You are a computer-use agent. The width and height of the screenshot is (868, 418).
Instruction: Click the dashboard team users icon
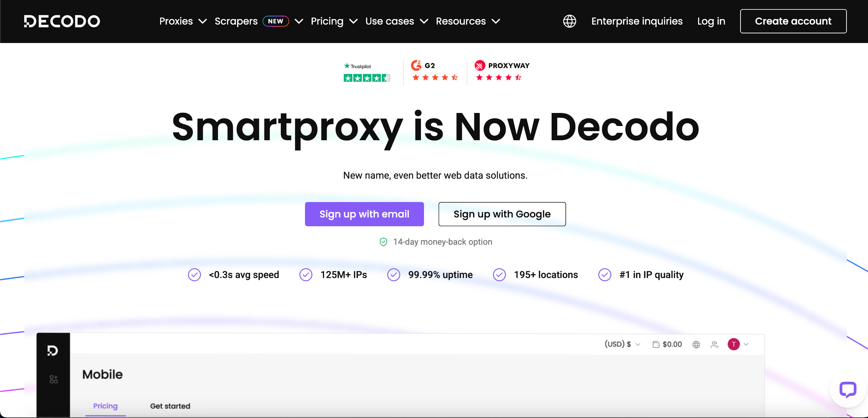pyautogui.click(x=714, y=344)
